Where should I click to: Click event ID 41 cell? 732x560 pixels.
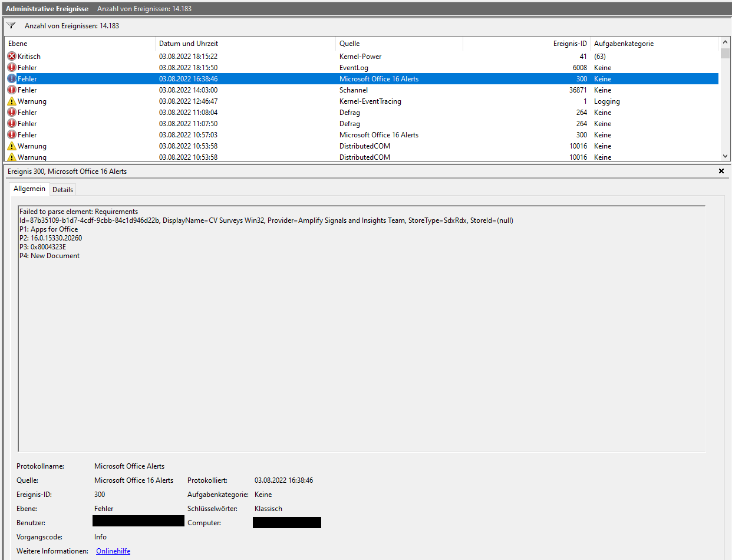(x=583, y=57)
